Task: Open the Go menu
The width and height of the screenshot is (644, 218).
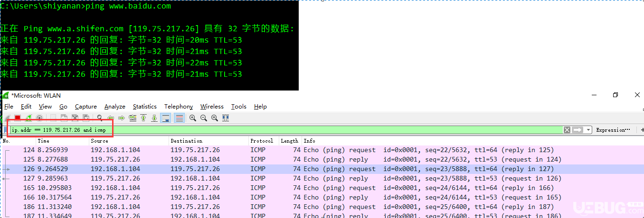Action: (63, 107)
